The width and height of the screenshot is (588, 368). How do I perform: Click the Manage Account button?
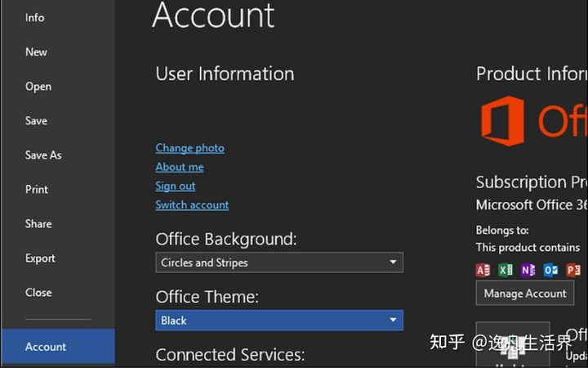coord(525,294)
